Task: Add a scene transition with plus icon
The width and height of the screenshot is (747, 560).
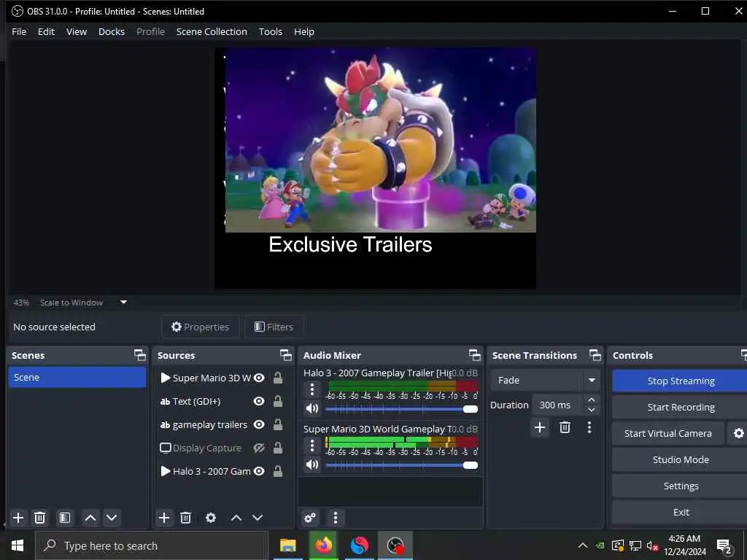Action: 540,427
